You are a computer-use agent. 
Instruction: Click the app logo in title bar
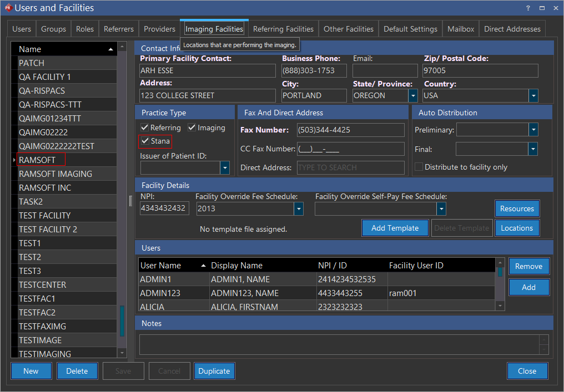(x=8, y=8)
